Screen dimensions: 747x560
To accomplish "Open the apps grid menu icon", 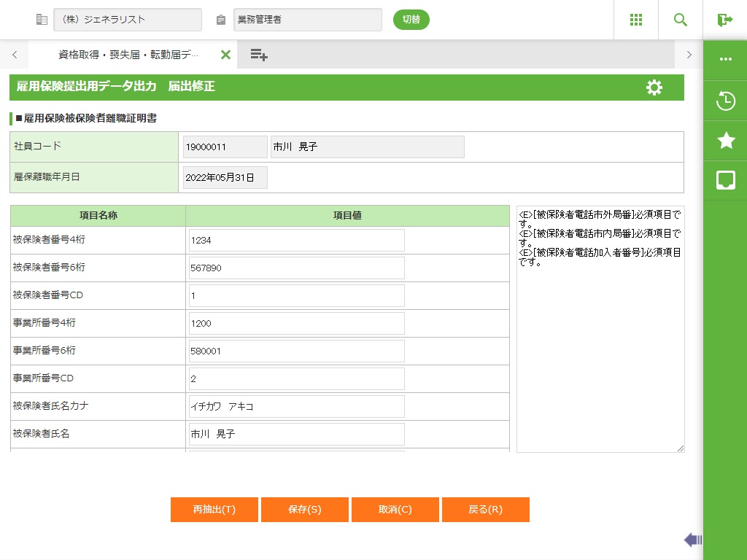I will (x=635, y=20).
